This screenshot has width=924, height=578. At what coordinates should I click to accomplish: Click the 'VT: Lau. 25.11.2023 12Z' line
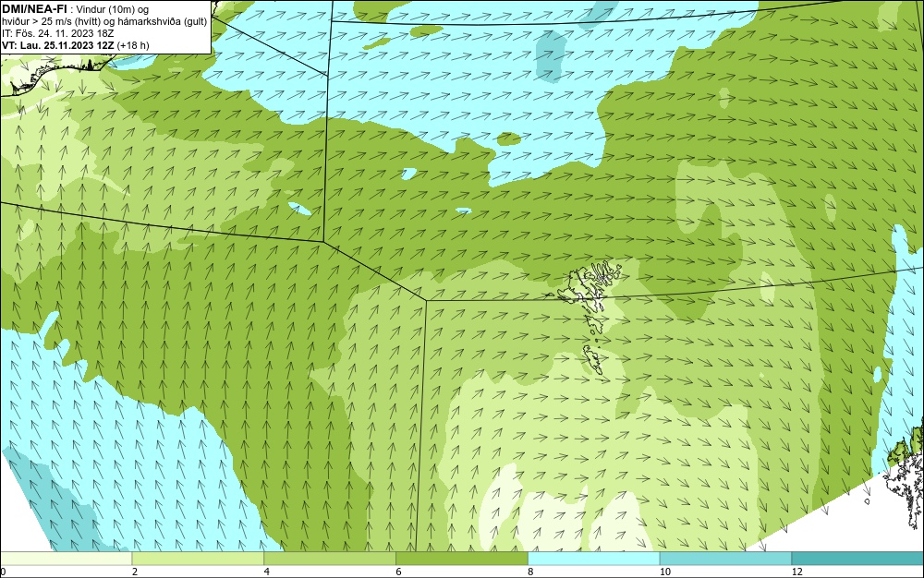coord(76,44)
